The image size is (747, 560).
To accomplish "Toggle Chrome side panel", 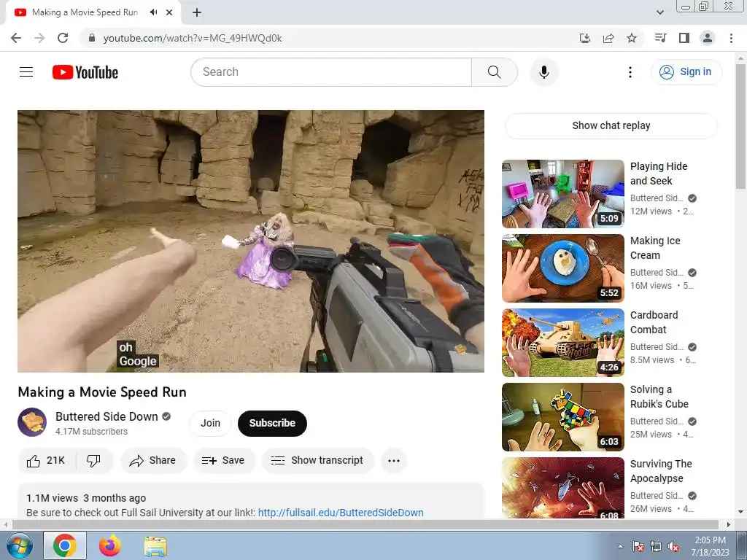I will pyautogui.click(x=684, y=38).
